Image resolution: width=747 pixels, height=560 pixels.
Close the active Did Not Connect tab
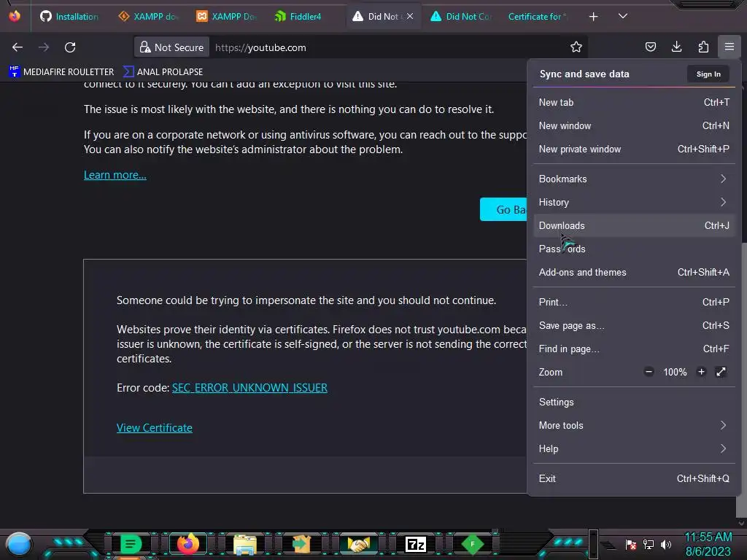click(410, 16)
